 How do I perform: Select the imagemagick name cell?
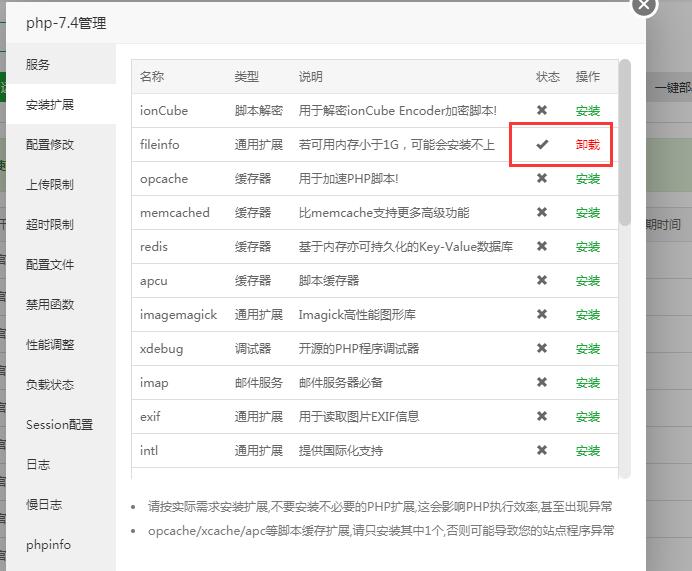[x=178, y=315]
